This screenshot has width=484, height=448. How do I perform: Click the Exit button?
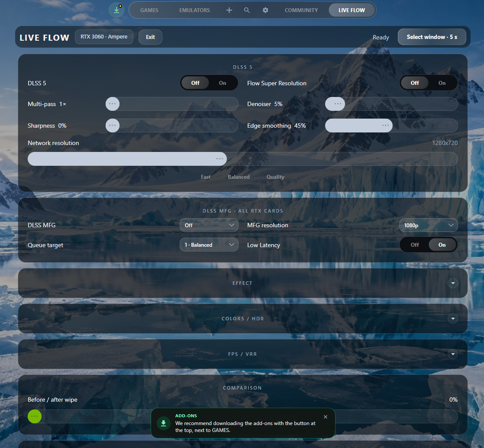150,37
